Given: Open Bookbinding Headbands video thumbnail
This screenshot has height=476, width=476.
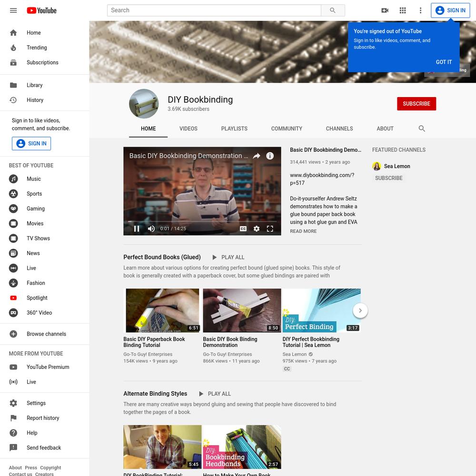Looking at the screenshot, I should point(242,447).
